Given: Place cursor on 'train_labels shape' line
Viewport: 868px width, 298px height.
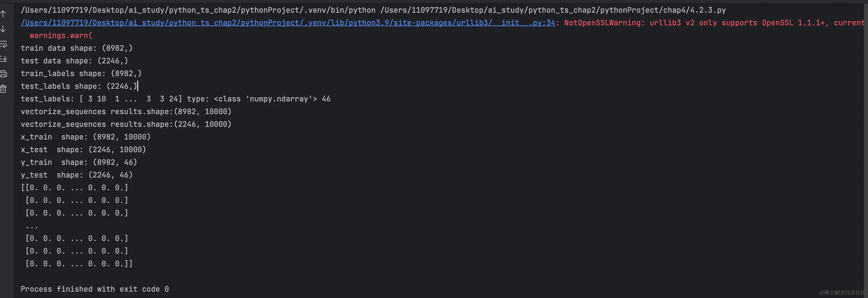Looking at the screenshot, I should coord(81,73).
